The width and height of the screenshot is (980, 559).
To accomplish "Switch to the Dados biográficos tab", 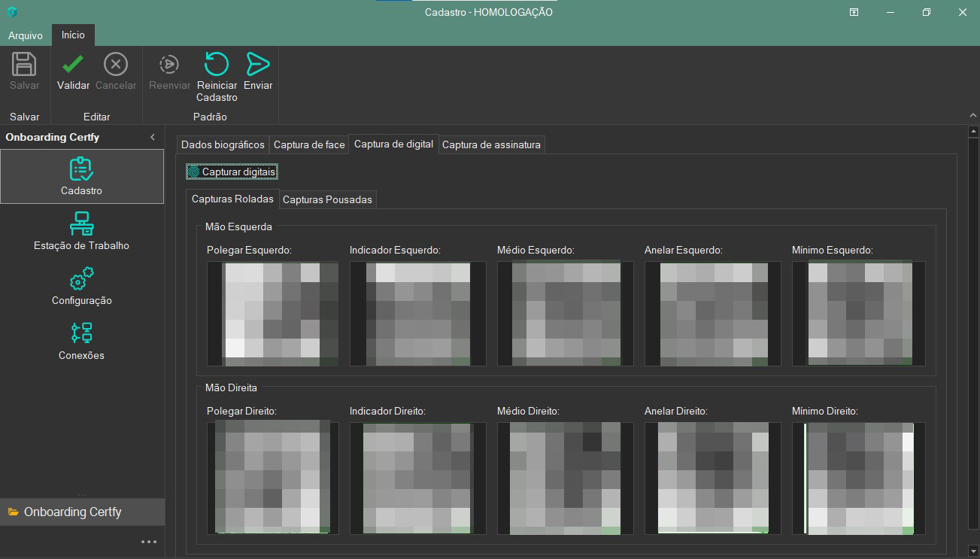I will (x=223, y=144).
